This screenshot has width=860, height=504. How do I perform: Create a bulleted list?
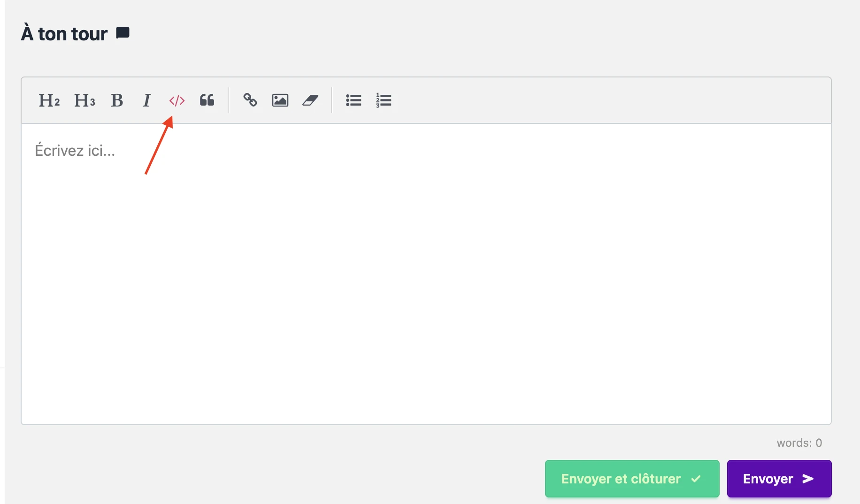[x=353, y=100]
